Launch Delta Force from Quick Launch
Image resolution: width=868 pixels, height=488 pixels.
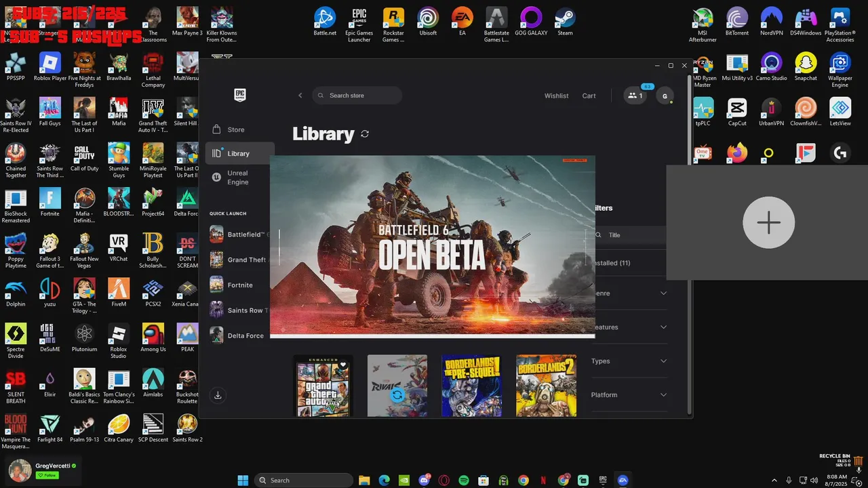(239, 335)
